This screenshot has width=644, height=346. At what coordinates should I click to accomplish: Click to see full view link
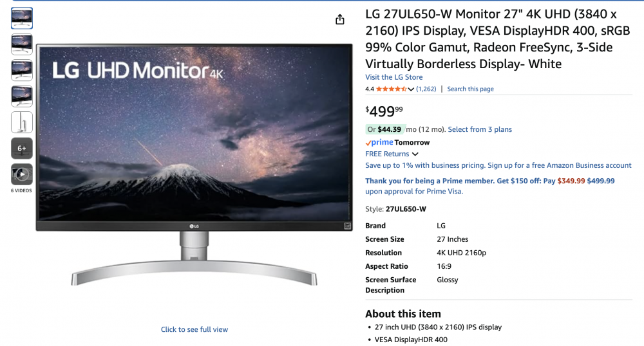194,329
